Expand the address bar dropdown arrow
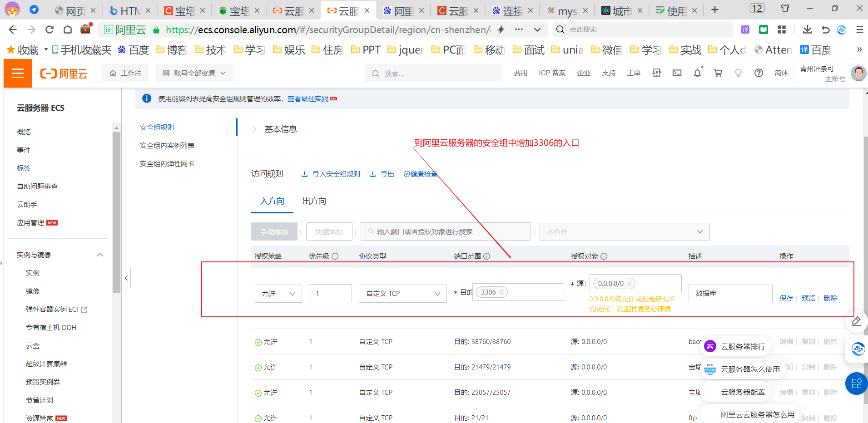Screen dimensions: 868x423 tap(537, 30)
